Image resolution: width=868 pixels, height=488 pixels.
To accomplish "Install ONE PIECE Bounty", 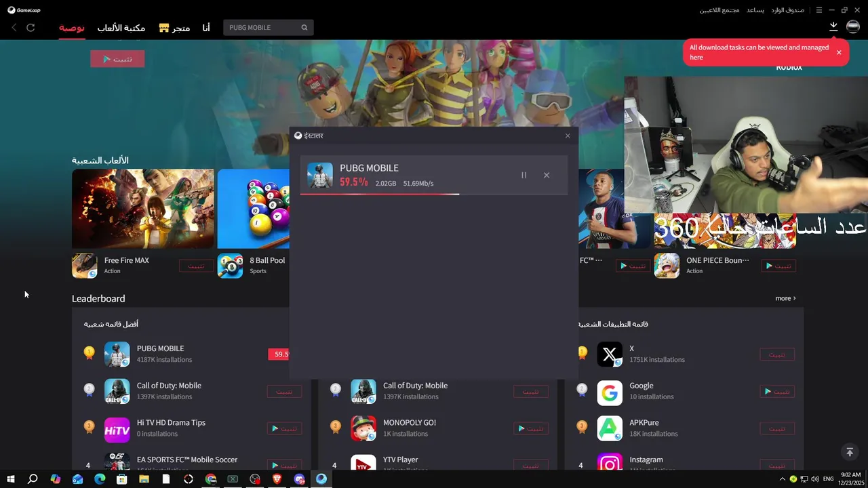I will click(x=778, y=266).
